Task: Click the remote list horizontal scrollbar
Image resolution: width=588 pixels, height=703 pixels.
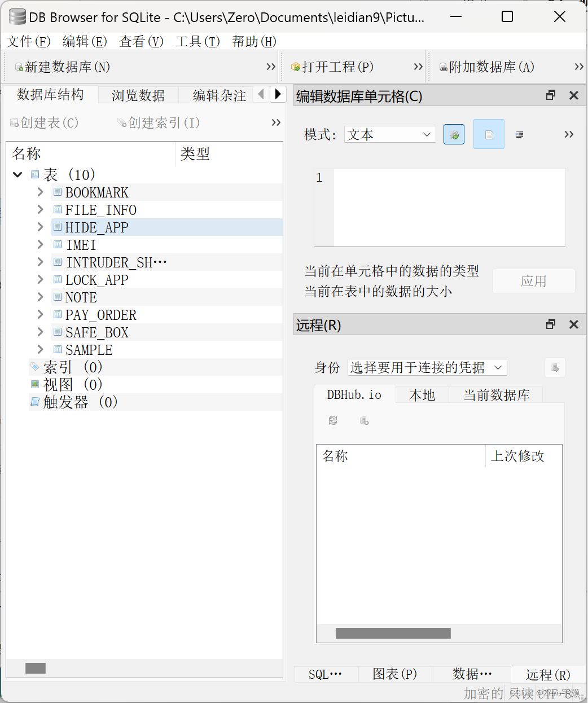Action: point(393,633)
